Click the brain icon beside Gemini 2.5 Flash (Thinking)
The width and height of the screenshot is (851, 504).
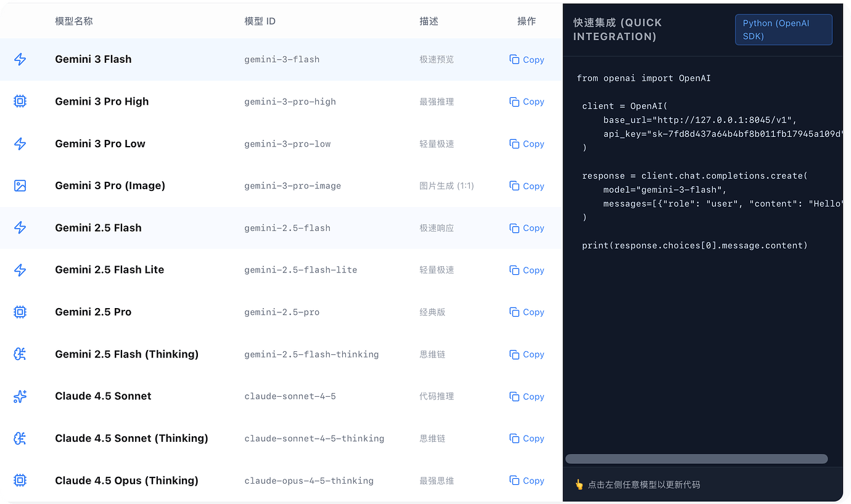[x=20, y=354]
